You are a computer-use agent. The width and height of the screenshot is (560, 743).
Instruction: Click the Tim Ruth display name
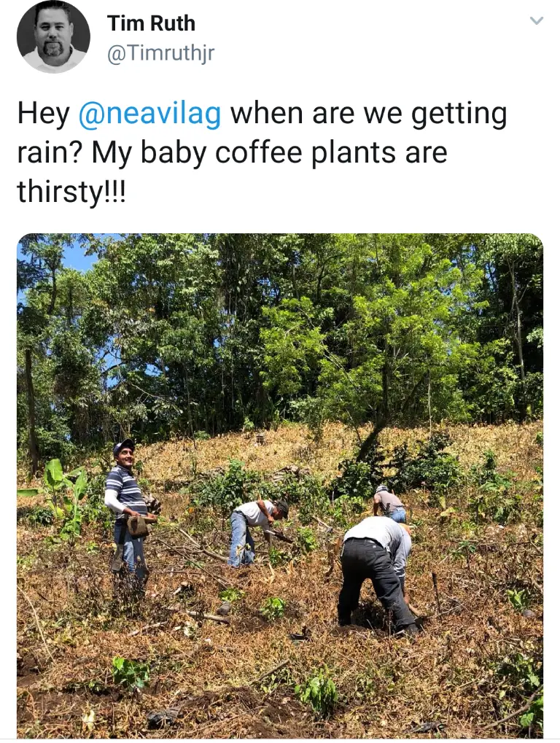pos(151,23)
